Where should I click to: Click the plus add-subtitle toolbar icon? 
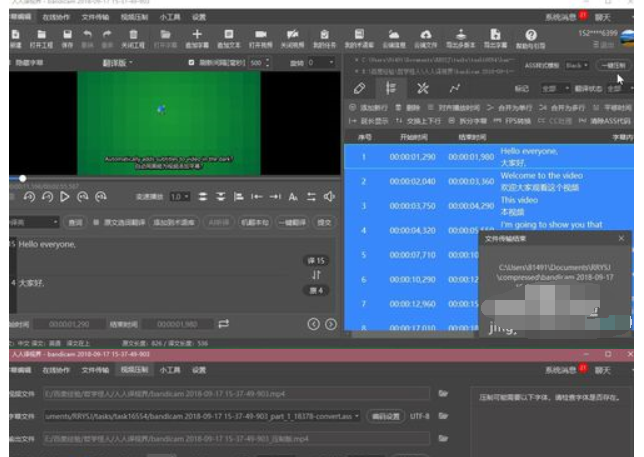coord(197,36)
